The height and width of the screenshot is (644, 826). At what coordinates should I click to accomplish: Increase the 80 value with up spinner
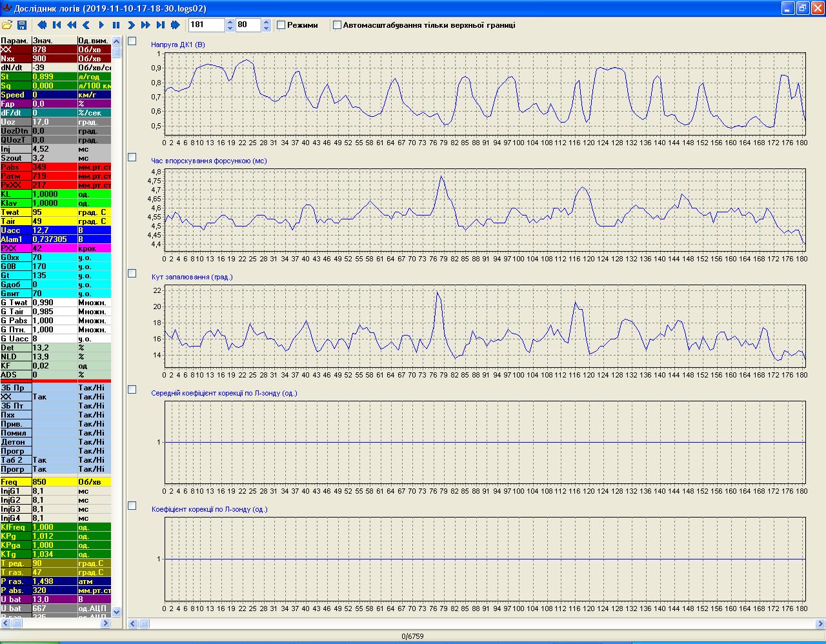[x=267, y=22]
